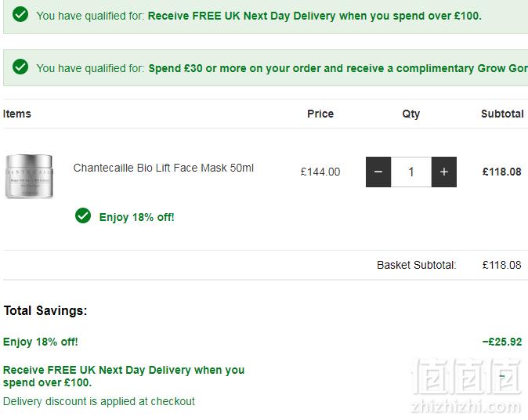Click the quantity input field showing 1
The height and width of the screenshot is (420, 528).
pos(411,172)
